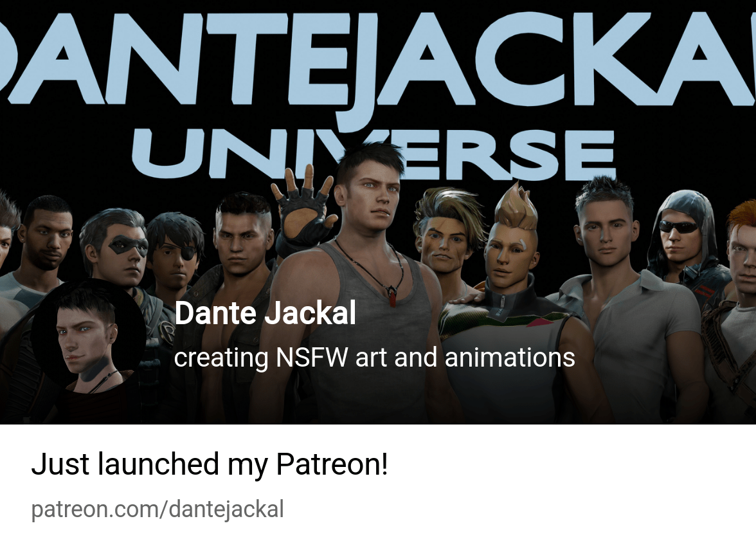Click the red pendant necklace
The width and height of the screenshot is (756, 548).
pyautogui.click(x=392, y=296)
